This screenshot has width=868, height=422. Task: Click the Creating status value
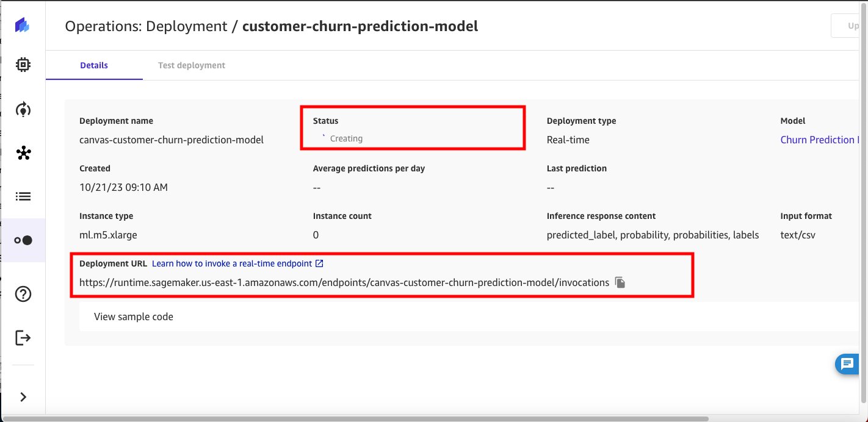coord(346,138)
